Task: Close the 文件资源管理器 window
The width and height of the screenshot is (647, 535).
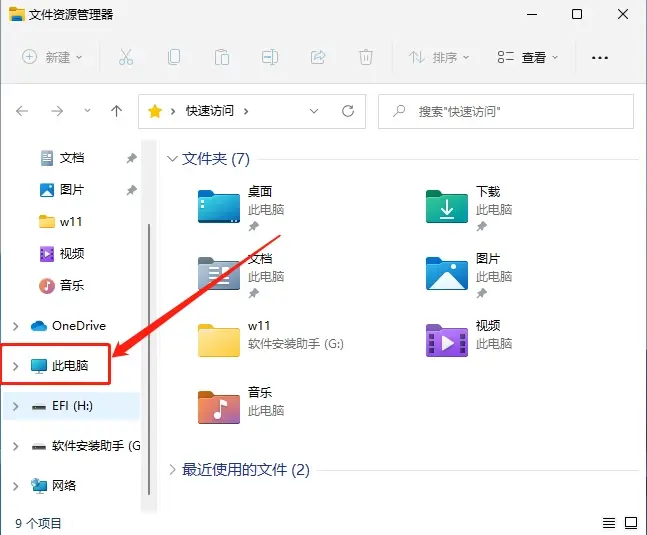Action: (623, 14)
